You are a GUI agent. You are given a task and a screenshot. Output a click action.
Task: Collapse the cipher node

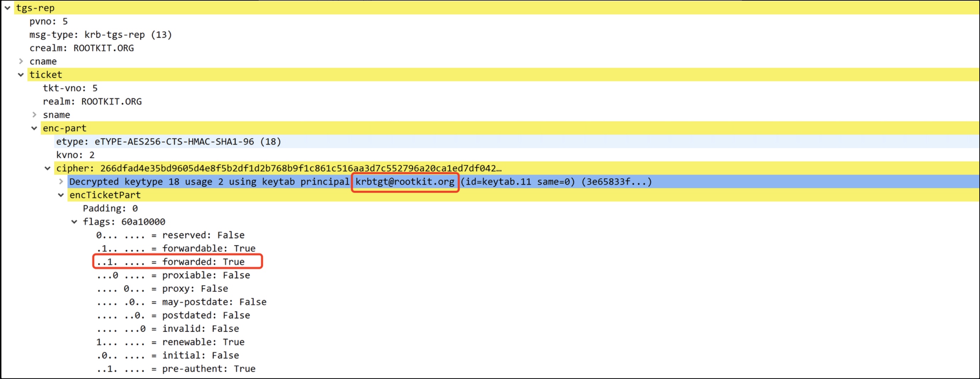tap(48, 168)
